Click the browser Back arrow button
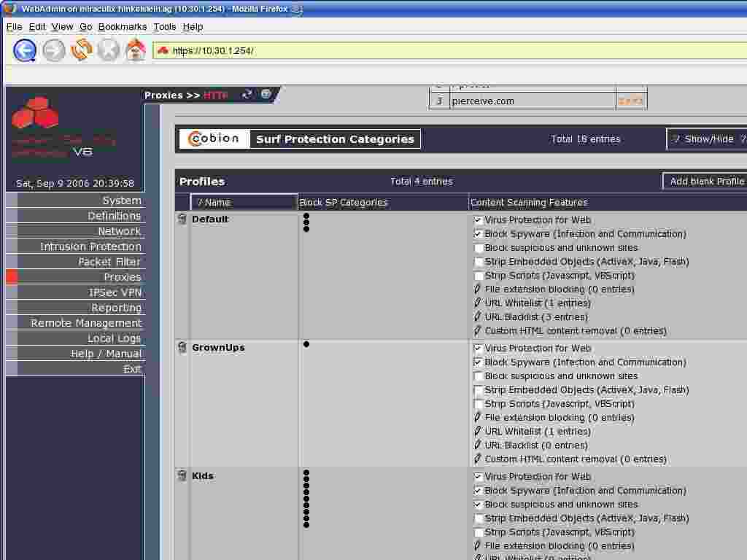Screen dimensions: 747x560 click(25, 50)
